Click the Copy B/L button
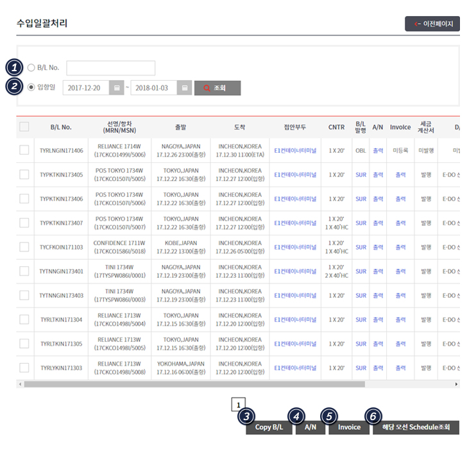This screenshot has width=476, height=451. pos(268,427)
